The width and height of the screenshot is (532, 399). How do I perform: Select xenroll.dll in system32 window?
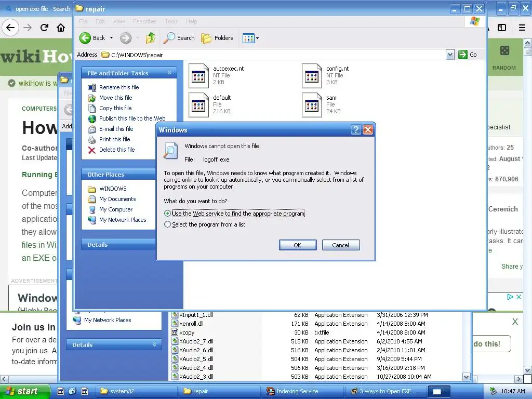(191, 324)
